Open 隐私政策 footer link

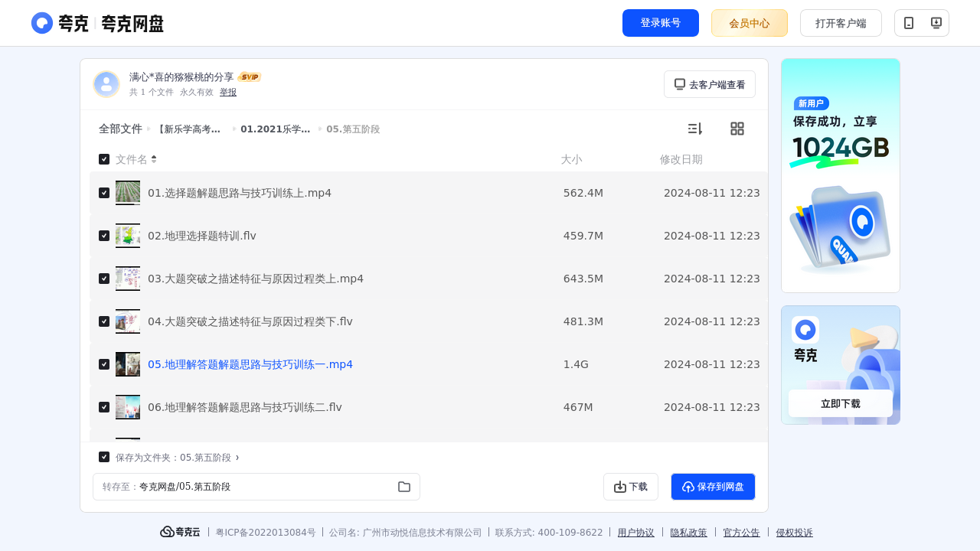click(x=689, y=533)
